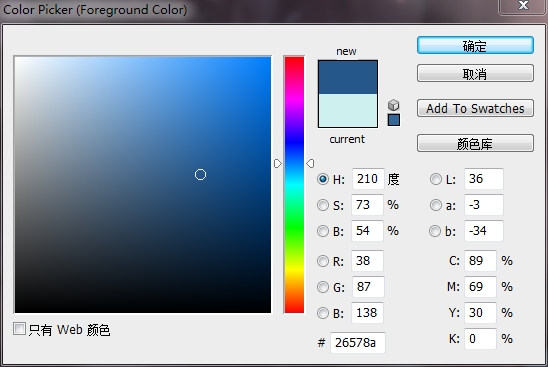Click the Lab a field showing -3

[x=484, y=205]
